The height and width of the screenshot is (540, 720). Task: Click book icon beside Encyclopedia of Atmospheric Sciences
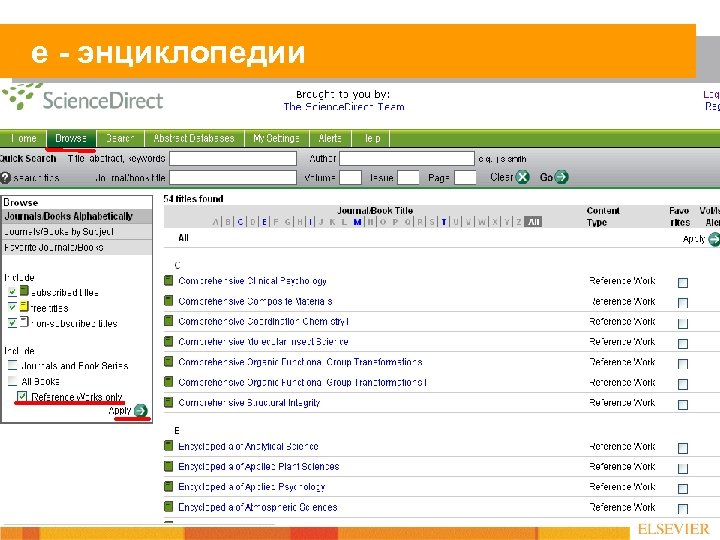[169, 507]
